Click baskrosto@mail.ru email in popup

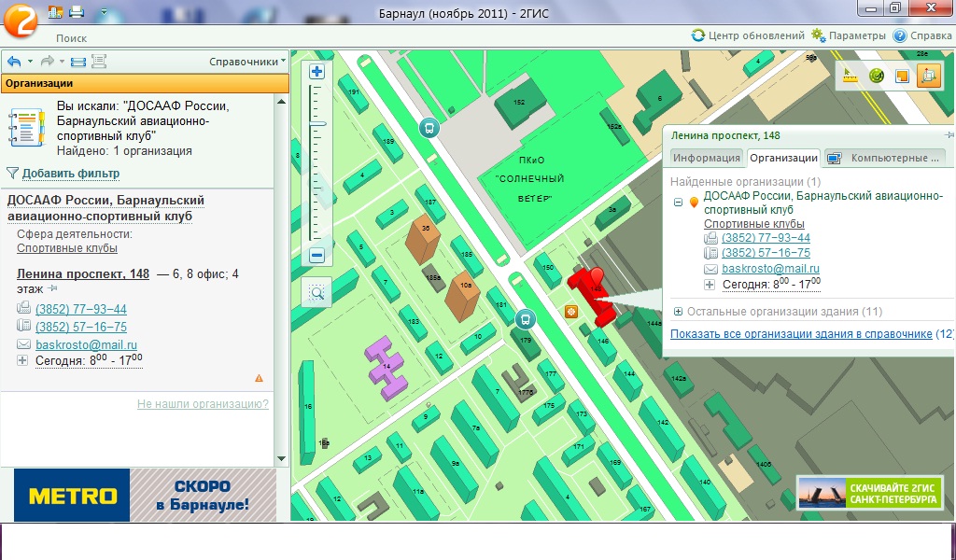point(770,269)
